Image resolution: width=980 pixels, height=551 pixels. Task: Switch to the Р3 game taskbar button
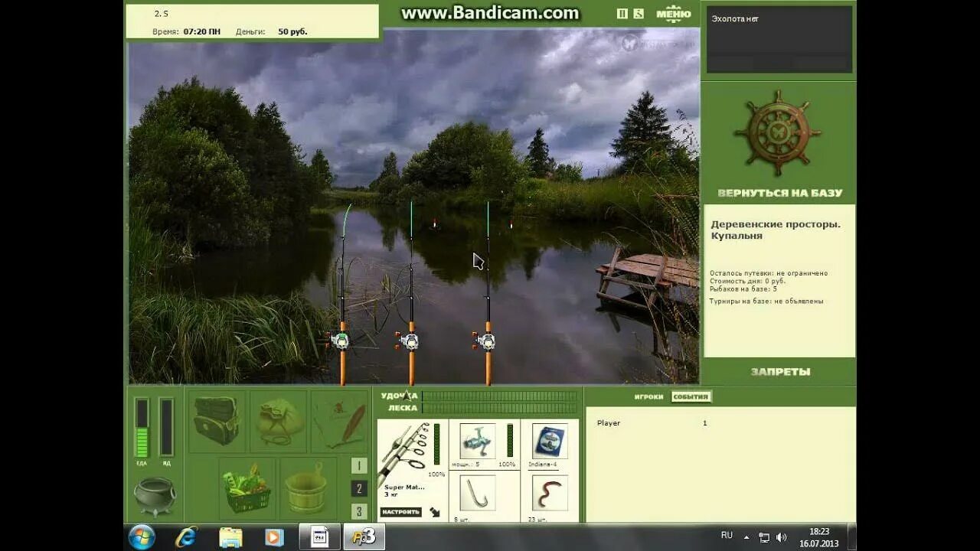364,537
